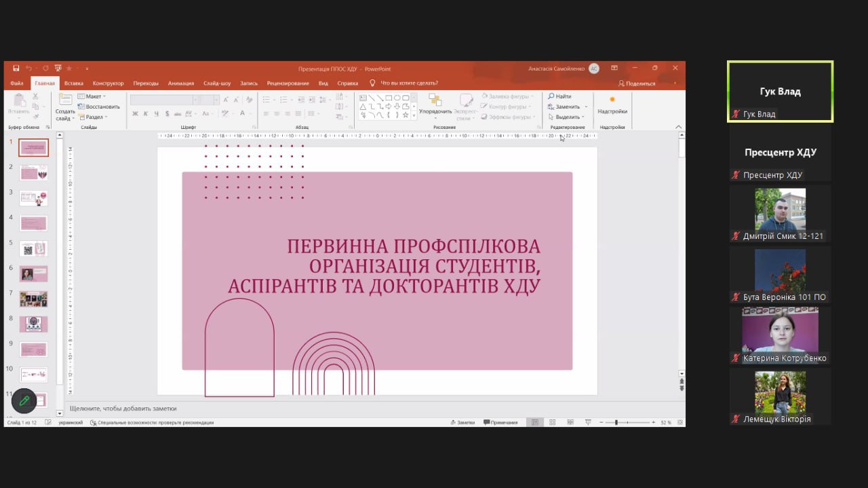Align text right in paragraph group
Screen dimensions: 868x488
tap(288, 113)
